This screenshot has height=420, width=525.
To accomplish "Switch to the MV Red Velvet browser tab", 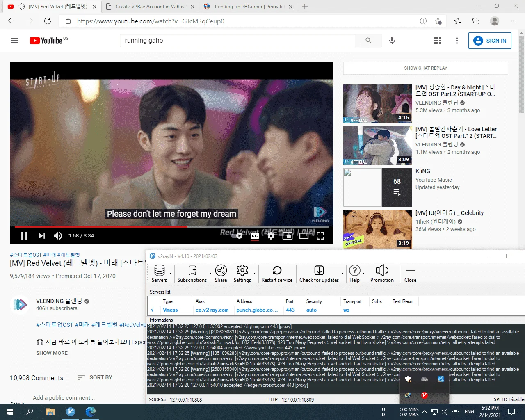I will click(x=52, y=7).
